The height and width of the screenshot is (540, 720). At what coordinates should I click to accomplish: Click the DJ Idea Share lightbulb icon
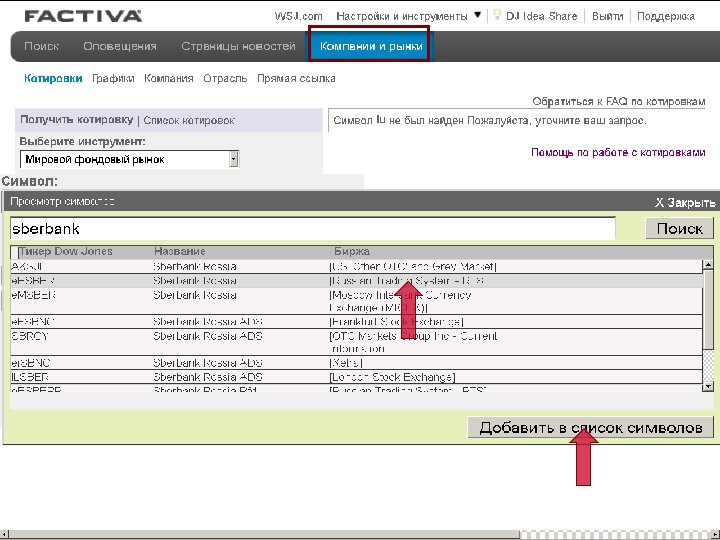coord(496,15)
